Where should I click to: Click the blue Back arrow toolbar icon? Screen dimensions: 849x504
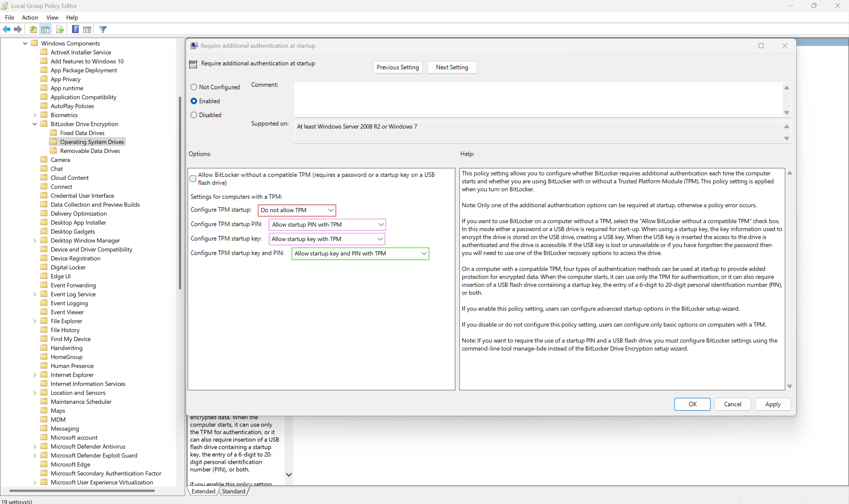(x=6, y=30)
